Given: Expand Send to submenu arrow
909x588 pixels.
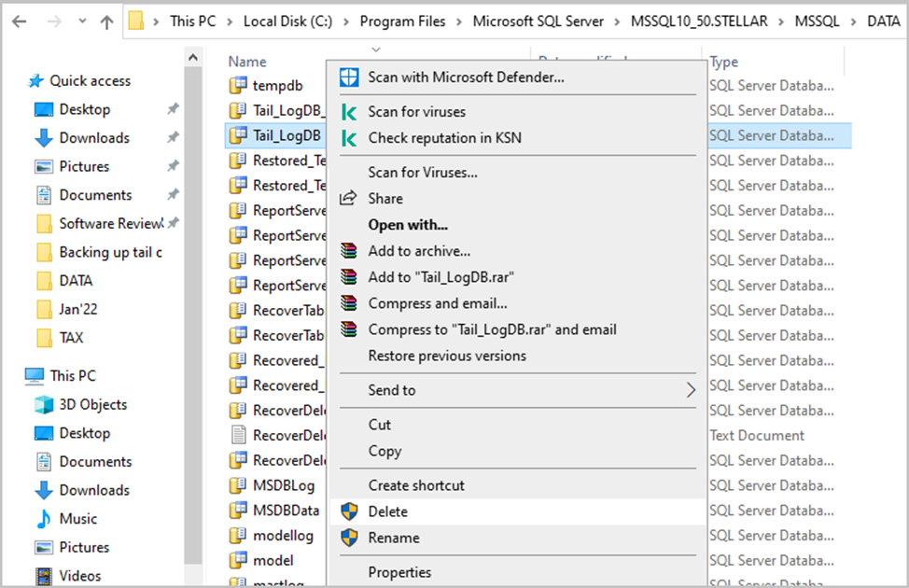Looking at the screenshot, I should tap(691, 390).
